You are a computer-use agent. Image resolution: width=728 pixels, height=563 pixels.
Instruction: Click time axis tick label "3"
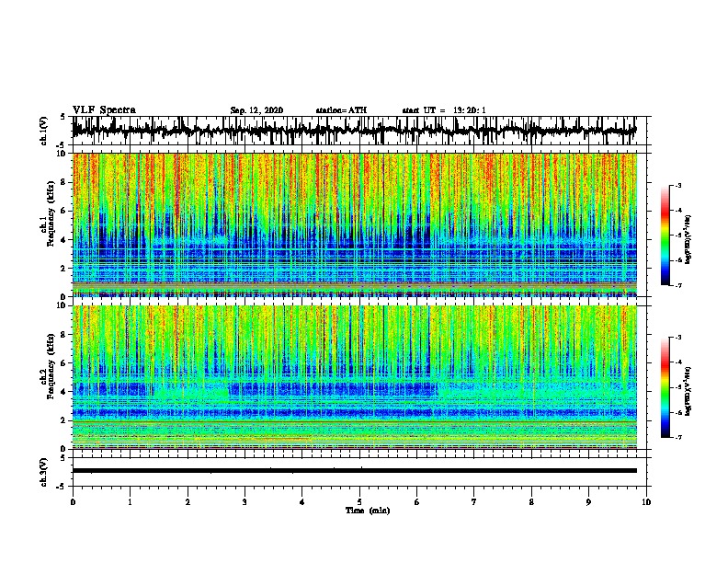(245, 502)
